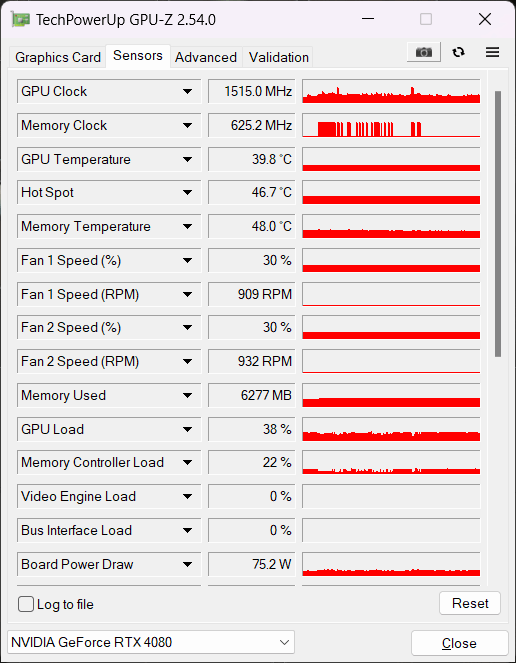The height and width of the screenshot is (663, 516).
Task: Expand the Board Power Draw dropdown
Action: [x=187, y=564]
